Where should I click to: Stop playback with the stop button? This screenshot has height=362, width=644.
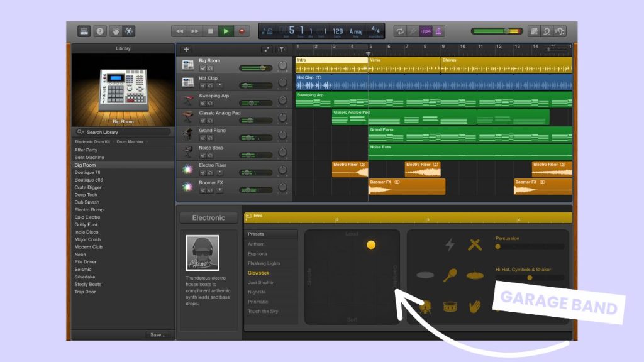210,31
